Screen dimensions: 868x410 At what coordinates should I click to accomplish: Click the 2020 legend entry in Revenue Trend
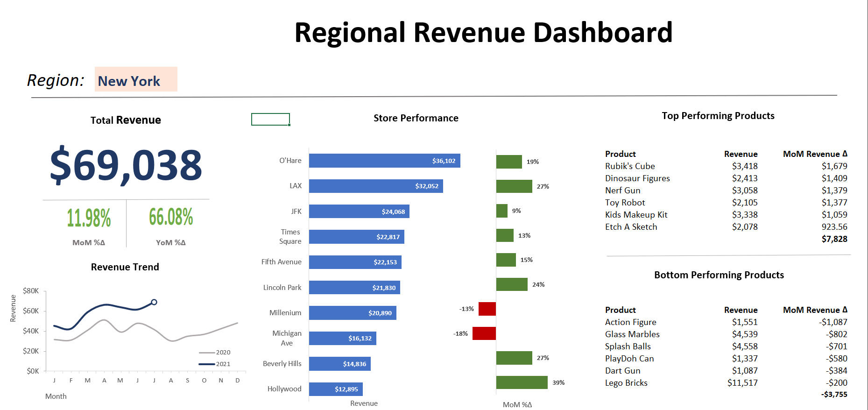(215, 353)
